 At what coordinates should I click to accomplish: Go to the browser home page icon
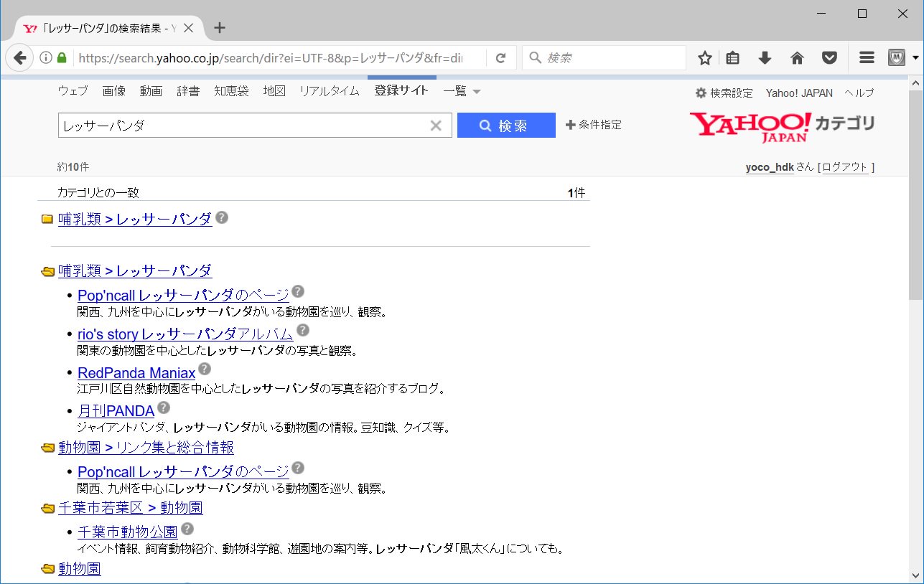pyautogui.click(x=797, y=58)
